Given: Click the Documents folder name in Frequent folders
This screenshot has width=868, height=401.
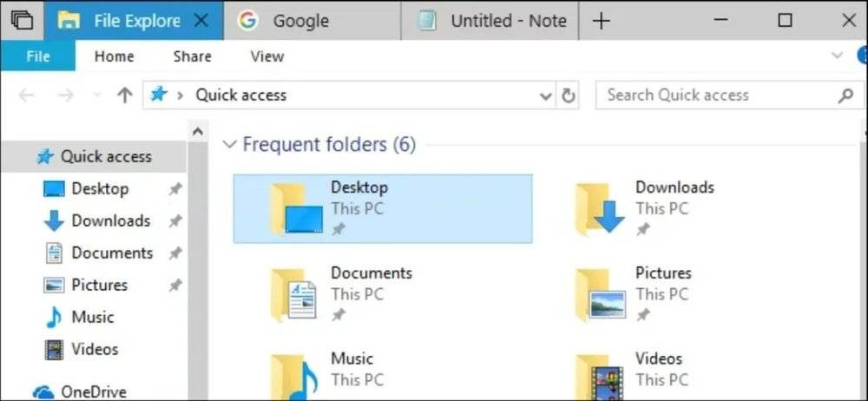Looking at the screenshot, I should (x=372, y=273).
